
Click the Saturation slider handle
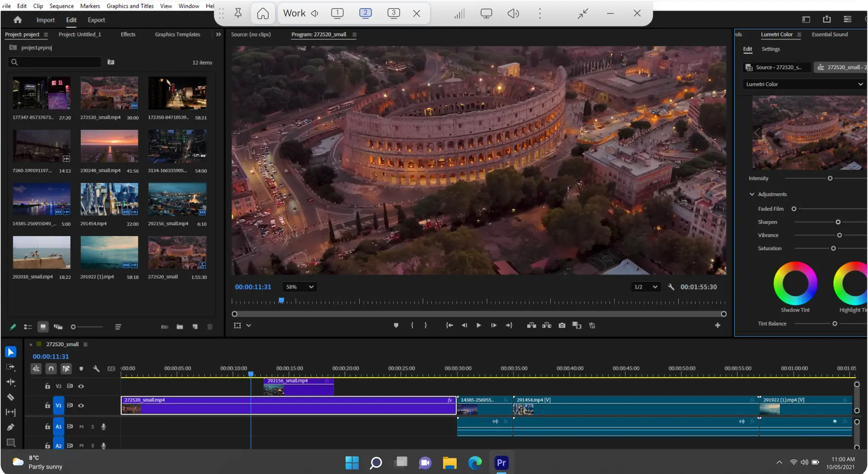tap(833, 248)
